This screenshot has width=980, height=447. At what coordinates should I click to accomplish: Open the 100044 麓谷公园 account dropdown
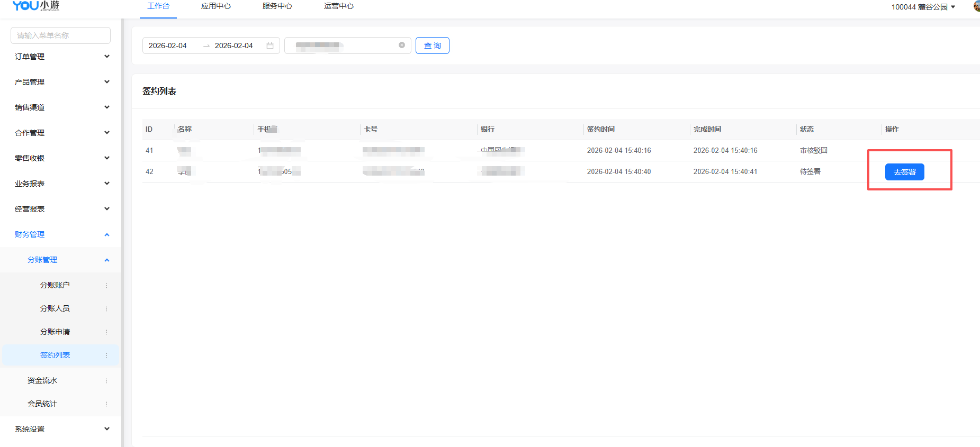tap(923, 7)
